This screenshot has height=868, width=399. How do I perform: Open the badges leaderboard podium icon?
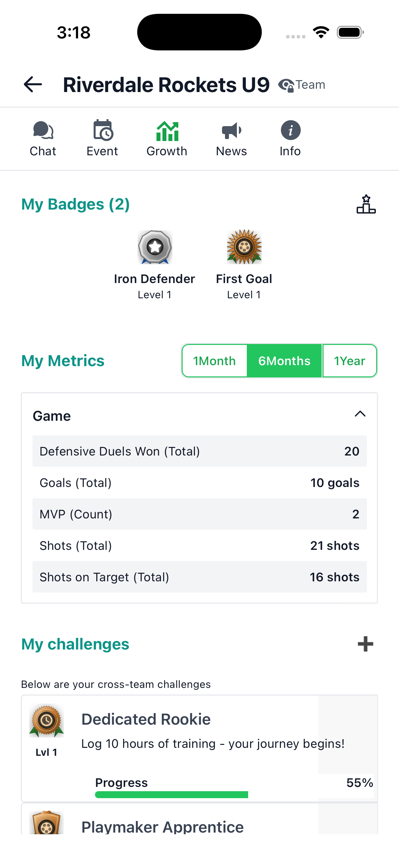[x=366, y=204]
